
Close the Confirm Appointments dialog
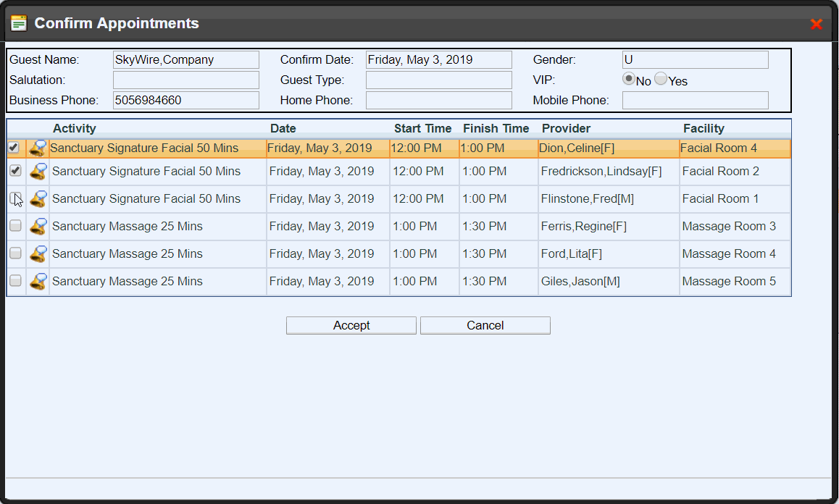tap(816, 24)
